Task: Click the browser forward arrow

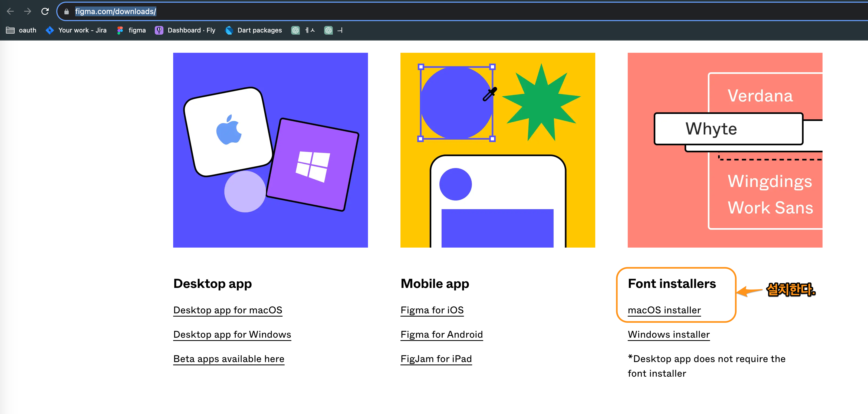Action: click(x=28, y=11)
